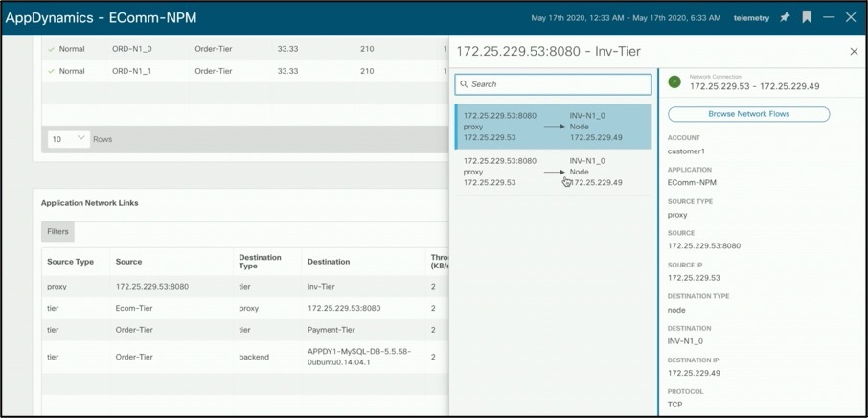The width and height of the screenshot is (868, 418).
Task: Click the 172.25.229.53:8080 source cell in table
Action: click(152, 287)
